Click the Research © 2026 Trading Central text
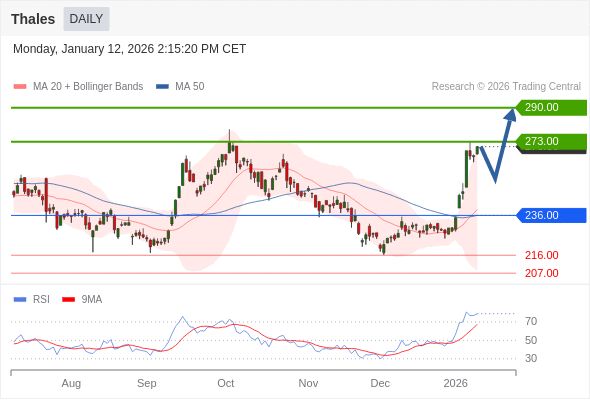Image resolution: width=590 pixels, height=400 pixels. point(506,87)
